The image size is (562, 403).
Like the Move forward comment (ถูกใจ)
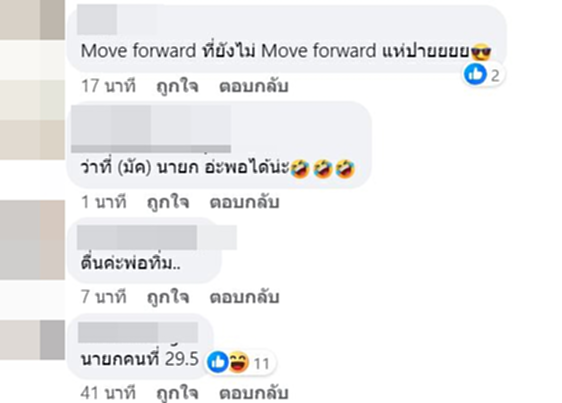tap(177, 86)
